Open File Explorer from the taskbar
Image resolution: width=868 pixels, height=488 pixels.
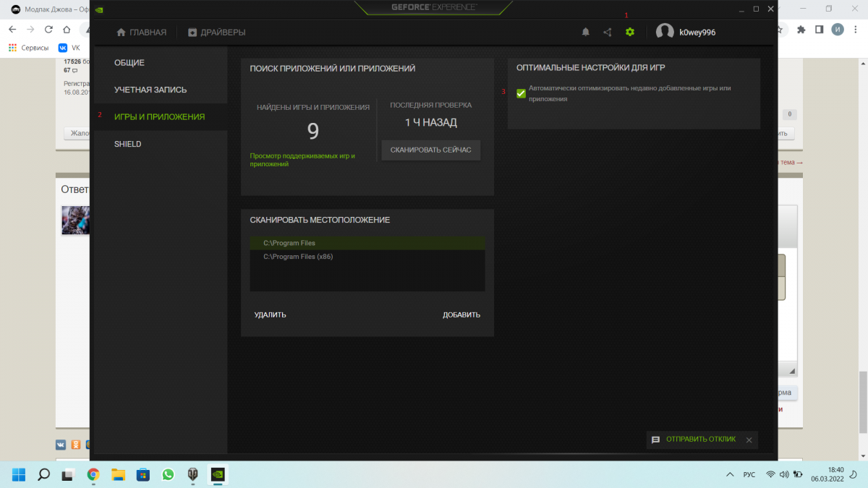point(118,474)
